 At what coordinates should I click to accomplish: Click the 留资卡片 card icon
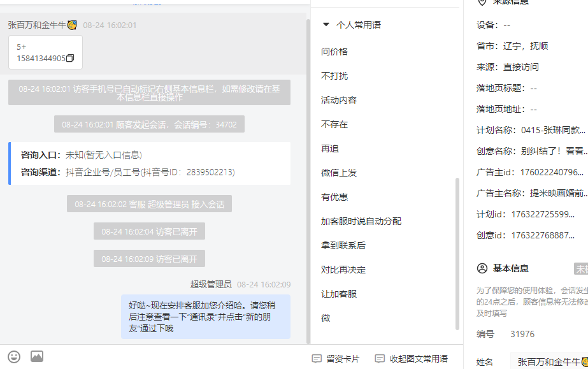317,359
